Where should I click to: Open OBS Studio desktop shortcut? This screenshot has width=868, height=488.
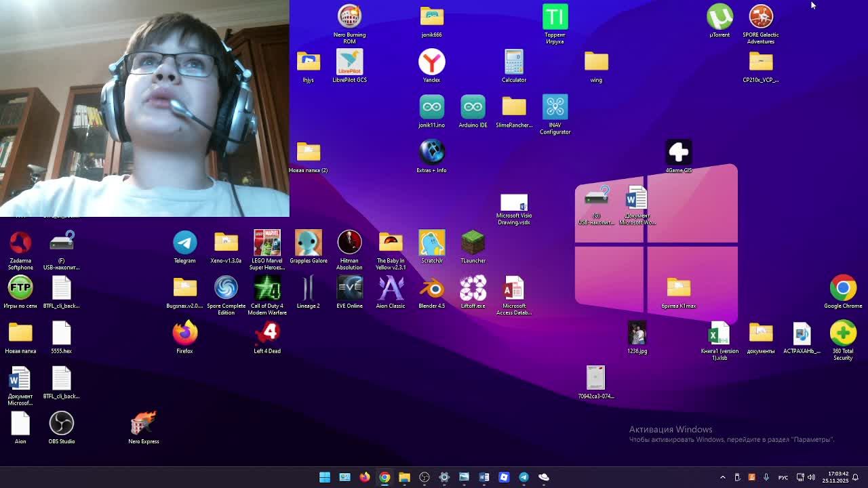[x=61, y=424]
